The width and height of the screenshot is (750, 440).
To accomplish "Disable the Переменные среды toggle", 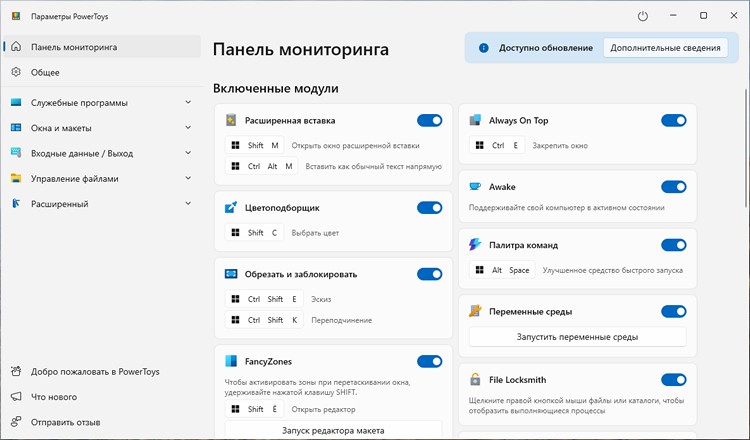I will click(x=673, y=311).
